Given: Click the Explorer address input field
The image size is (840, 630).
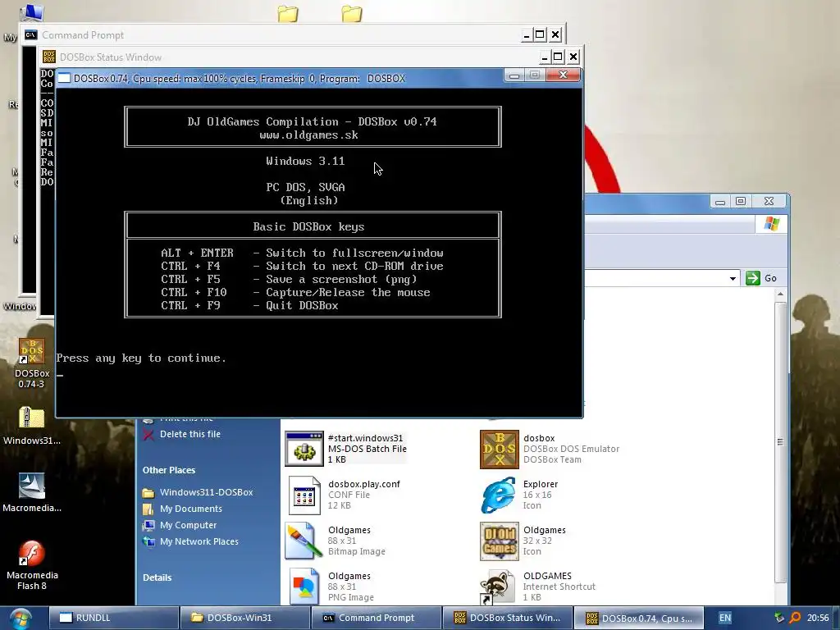Looking at the screenshot, I should click(x=655, y=278).
